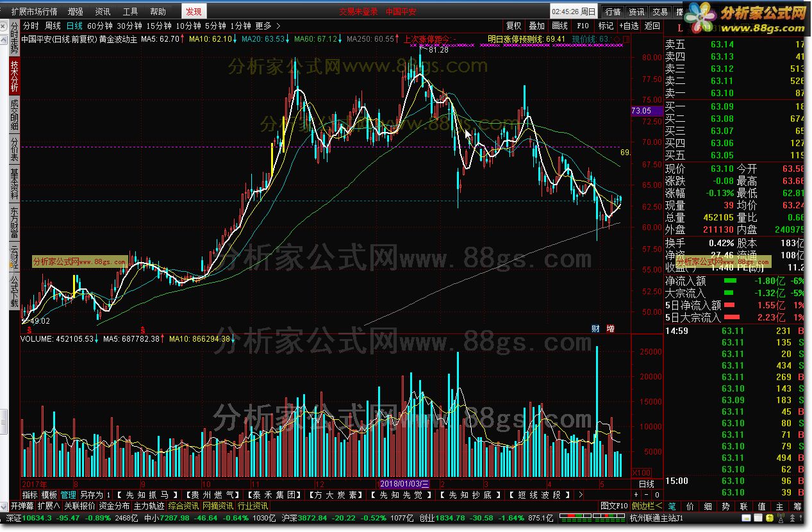Open the 技术分析 side tab
The height and width of the screenshot is (532, 812).
pyautogui.click(x=14, y=77)
